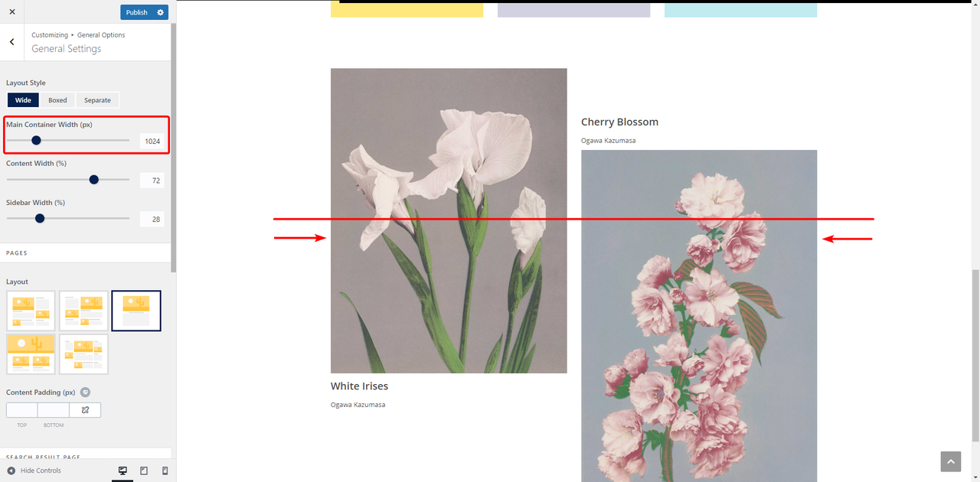This screenshot has width=980, height=482.
Task: Click the Main Container Width value field
Action: coord(152,141)
